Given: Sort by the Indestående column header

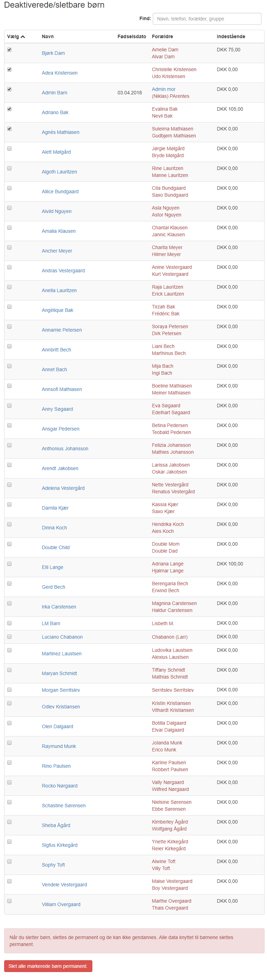Looking at the screenshot, I should 231,36.
